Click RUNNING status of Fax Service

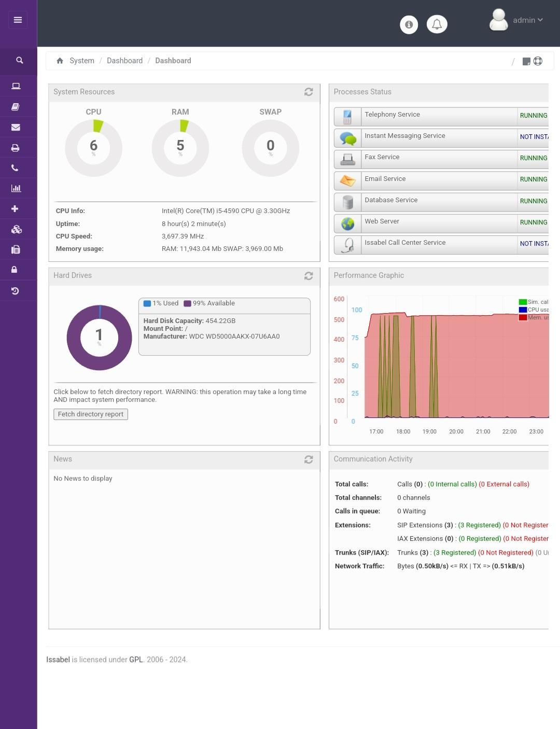[x=534, y=158]
